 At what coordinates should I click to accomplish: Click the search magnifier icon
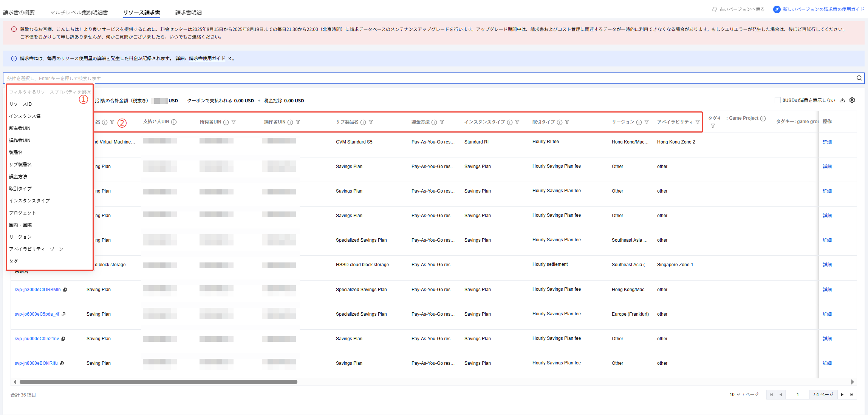[x=859, y=78]
